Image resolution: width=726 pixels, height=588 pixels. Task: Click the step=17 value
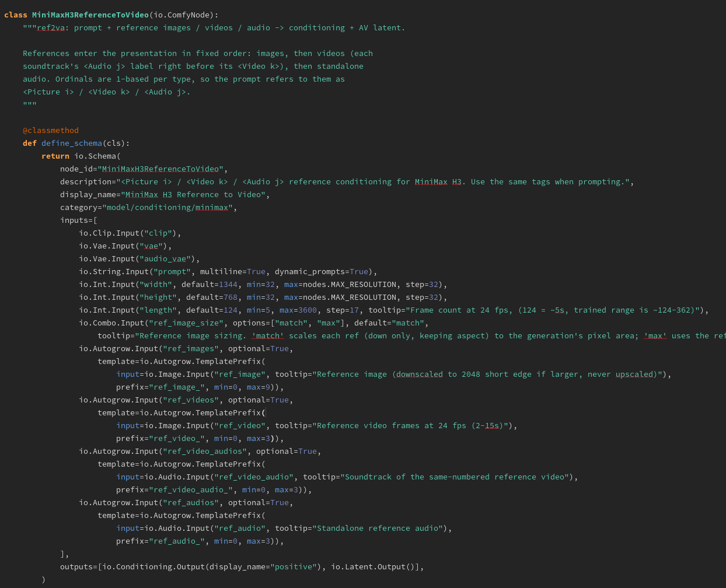(x=343, y=310)
